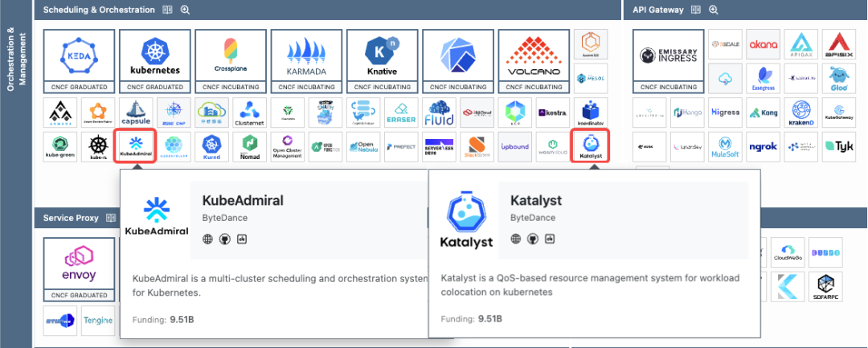The width and height of the screenshot is (868, 348).
Task: Open the Envoy graduated project card
Action: (x=79, y=269)
